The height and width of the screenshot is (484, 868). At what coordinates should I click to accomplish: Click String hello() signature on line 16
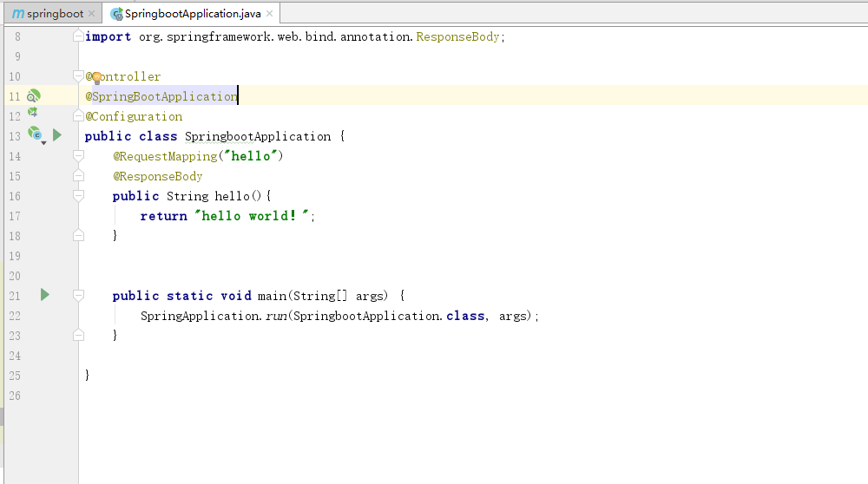(x=214, y=196)
